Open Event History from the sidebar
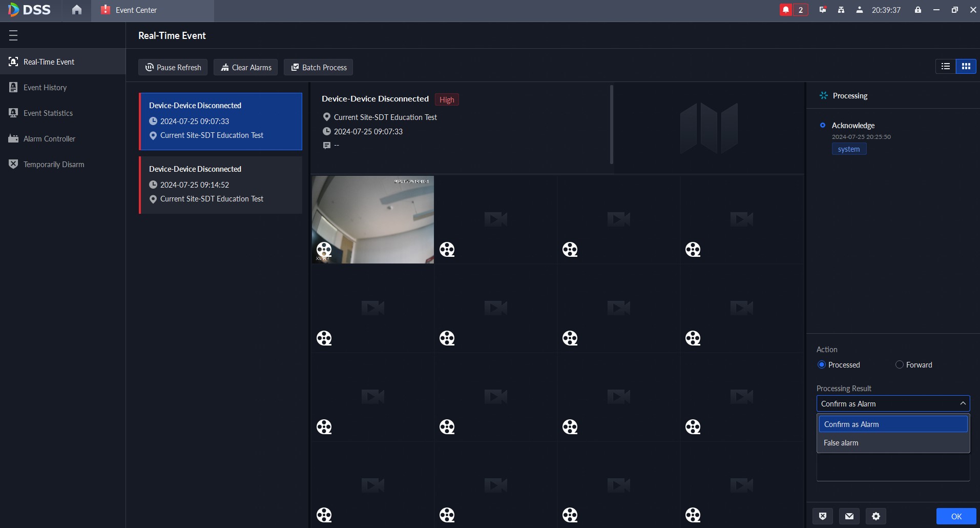 tap(45, 87)
